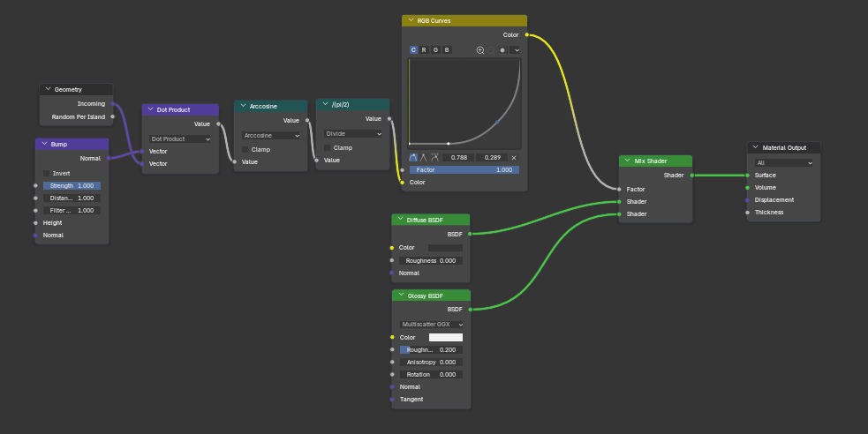Click the Dot Product Value output socket
This screenshot has height=434, width=868.
[x=218, y=123]
